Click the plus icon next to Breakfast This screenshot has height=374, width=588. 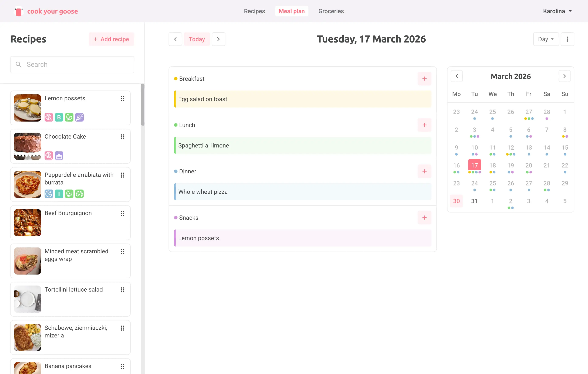[424, 79]
